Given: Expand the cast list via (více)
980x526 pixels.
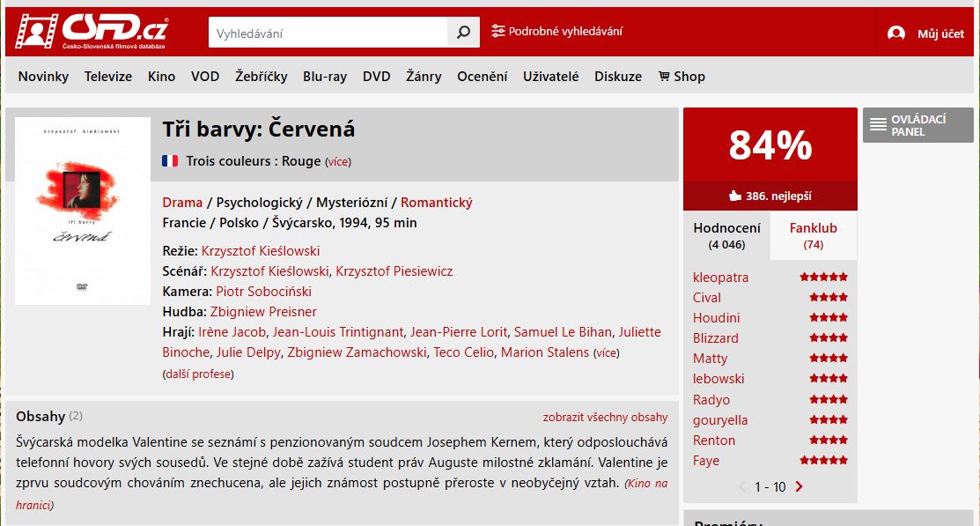Looking at the screenshot, I should [607, 353].
